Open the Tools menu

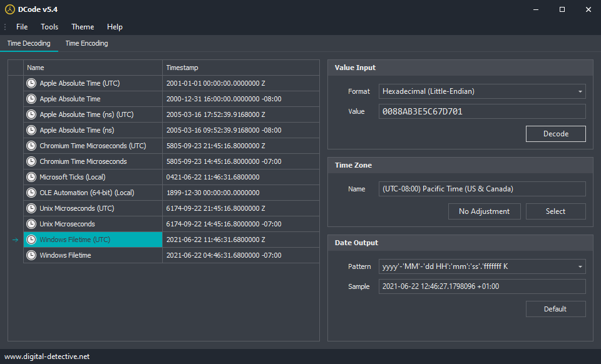49,27
